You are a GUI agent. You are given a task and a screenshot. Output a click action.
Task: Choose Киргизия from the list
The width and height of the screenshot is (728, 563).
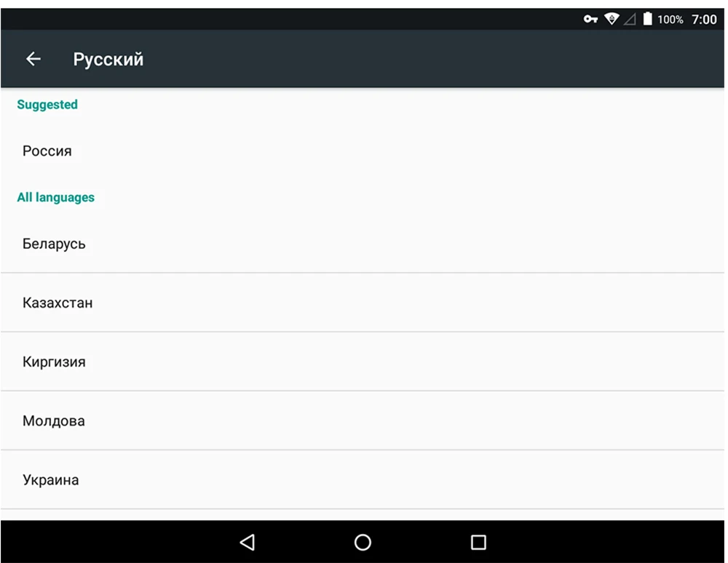362,362
